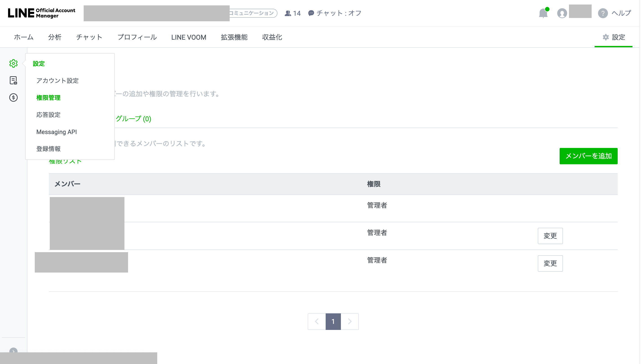Click the help question mark icon
641x364 pixels.
point(603,13)
